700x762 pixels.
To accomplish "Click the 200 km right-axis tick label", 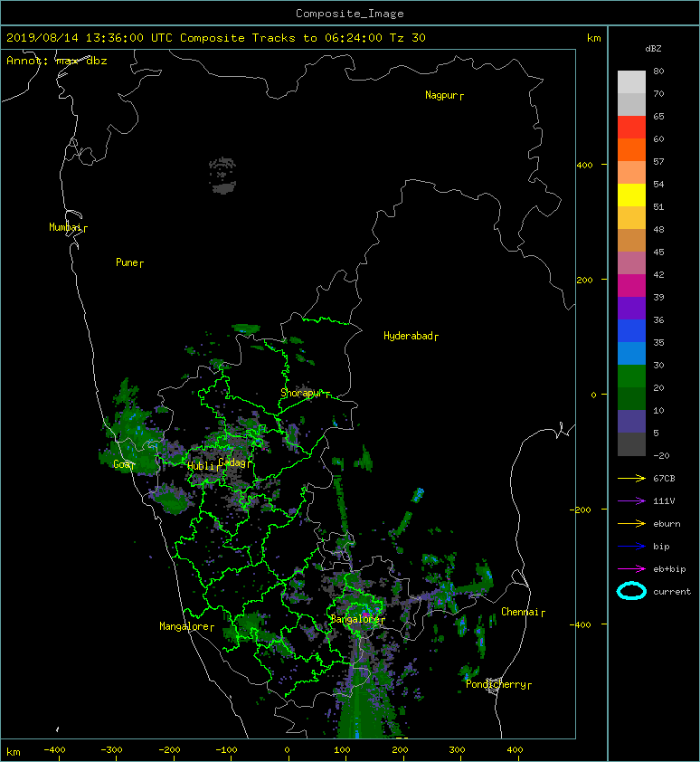I will [x=585, y=280].
